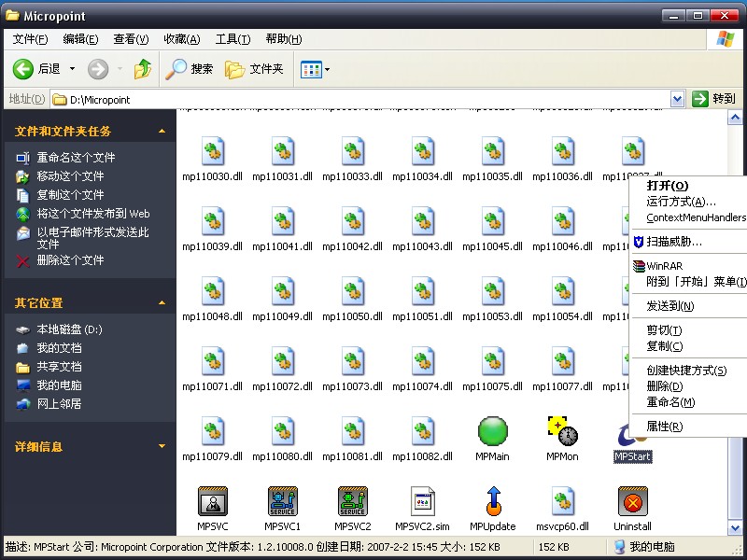
Task: Open 我的电脑 location link
Action: click(59, 385)
